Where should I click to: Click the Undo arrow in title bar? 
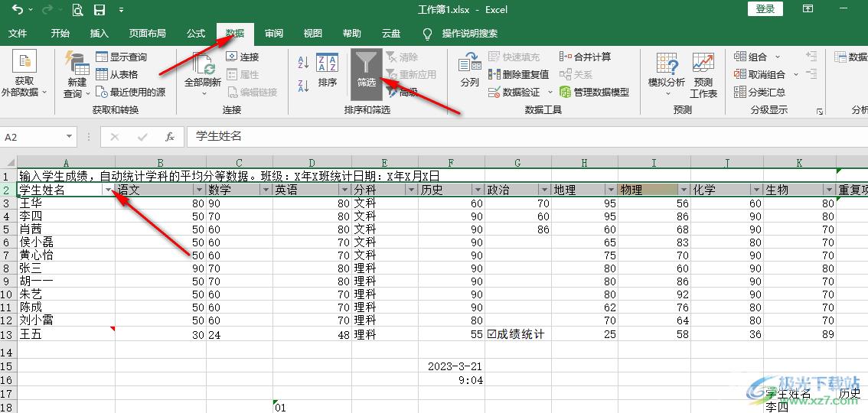(17, 9)
